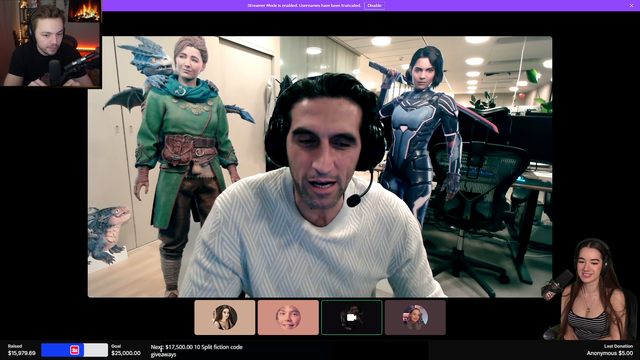The height and width of the screenshot is (360, 640).
Task: Select the third participant tile with camera icon
Action: pyautogui.click(x=351, y=317)
